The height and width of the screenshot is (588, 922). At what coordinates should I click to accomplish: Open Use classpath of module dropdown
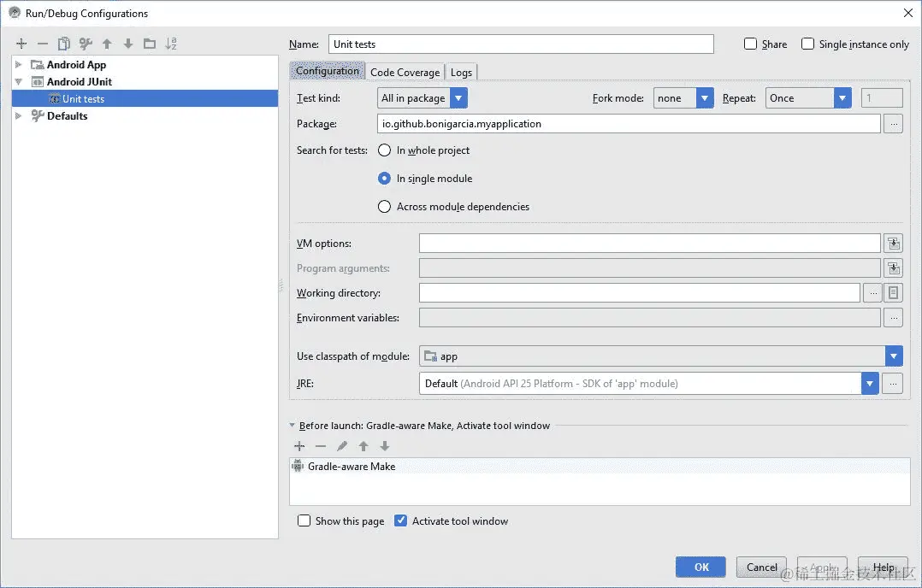click(x=893, y=356)
